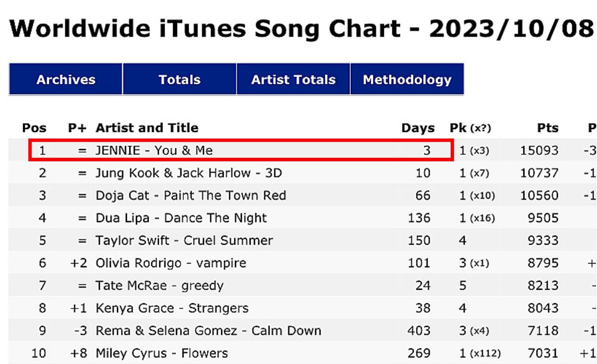Switch to the Totals tab
Viewport: 597px width, 364px height.
point(179,79)
